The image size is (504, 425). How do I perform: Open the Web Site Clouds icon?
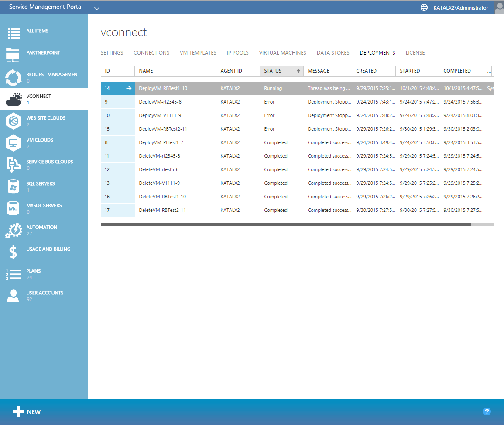click(x=13, y=121)
